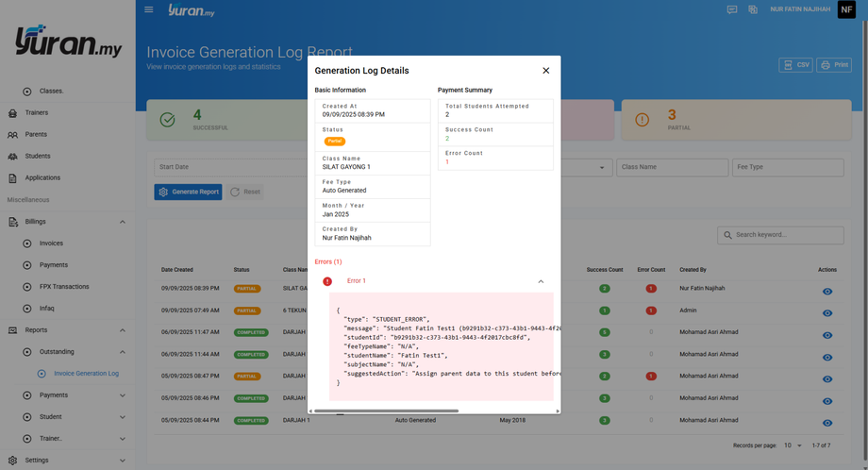Screen dimensions: 868x470
Task: Expand the Trainer reports submenu
Action: (123, 439)
